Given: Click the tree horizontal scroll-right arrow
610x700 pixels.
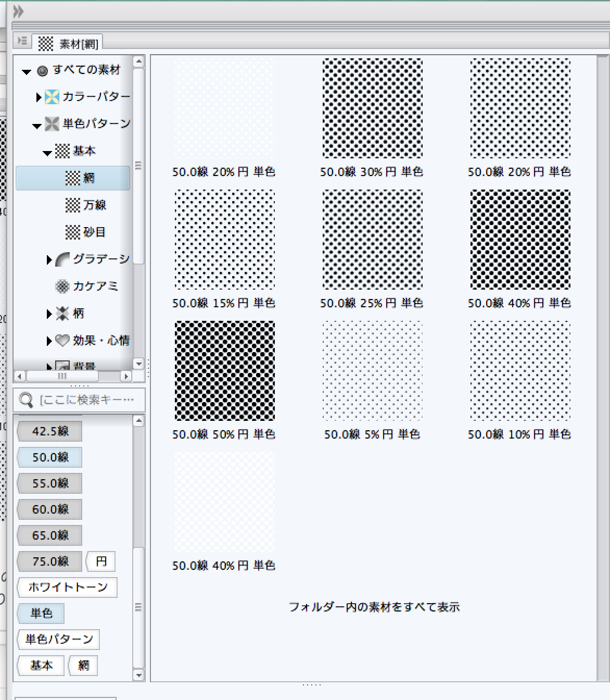Looking at the screenshot, I should tap(126, 376).
